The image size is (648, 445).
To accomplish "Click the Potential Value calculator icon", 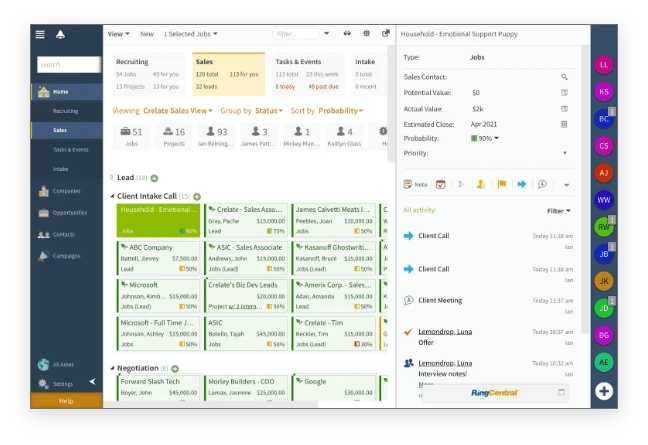I will 564,93.
